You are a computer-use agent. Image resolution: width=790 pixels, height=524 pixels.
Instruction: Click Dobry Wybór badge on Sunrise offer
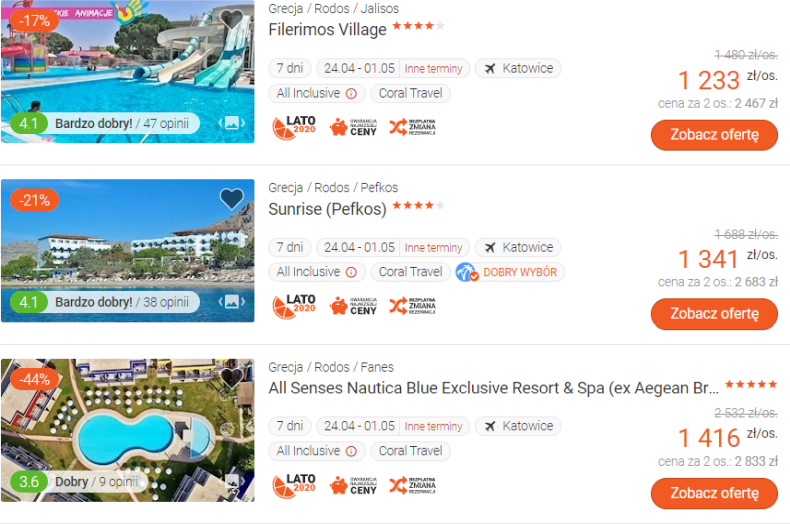point(509,272)
